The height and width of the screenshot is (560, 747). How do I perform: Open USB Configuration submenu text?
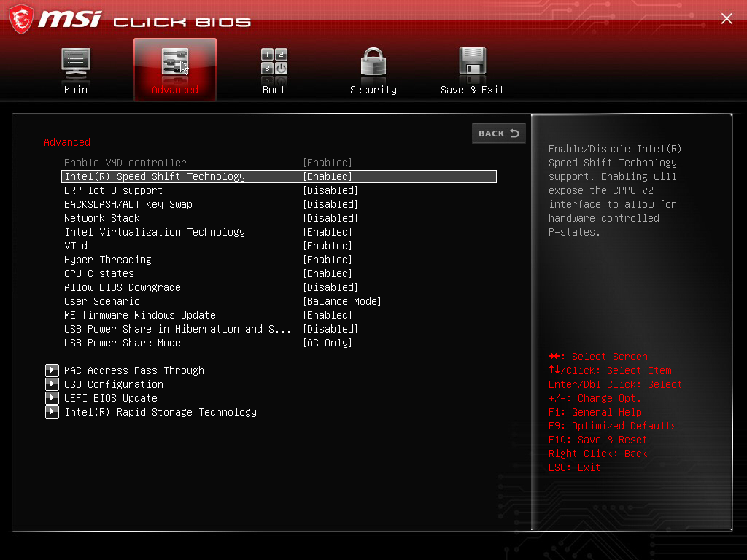(x=113, y=384)
